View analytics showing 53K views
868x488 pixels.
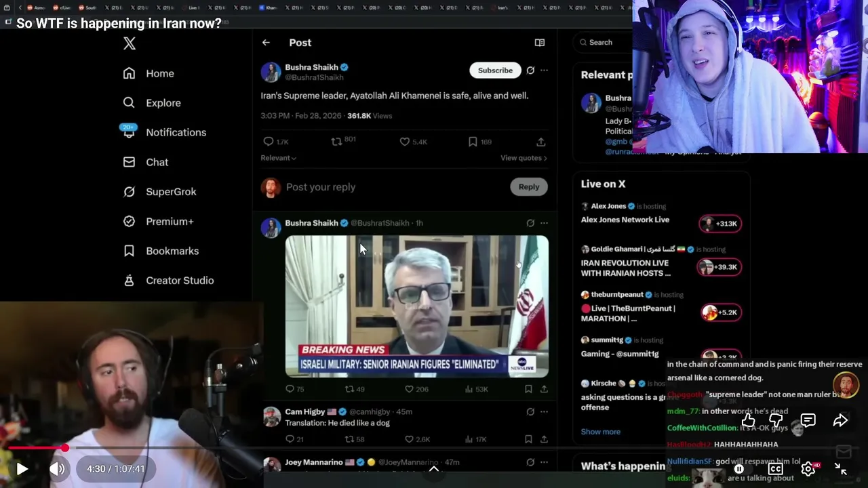(x=477, y=389)
